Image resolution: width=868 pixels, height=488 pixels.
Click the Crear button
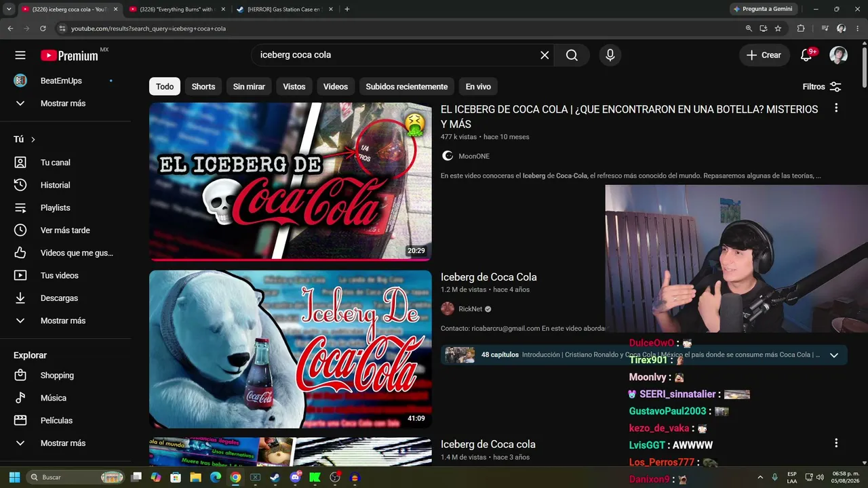tap(764, 55)
